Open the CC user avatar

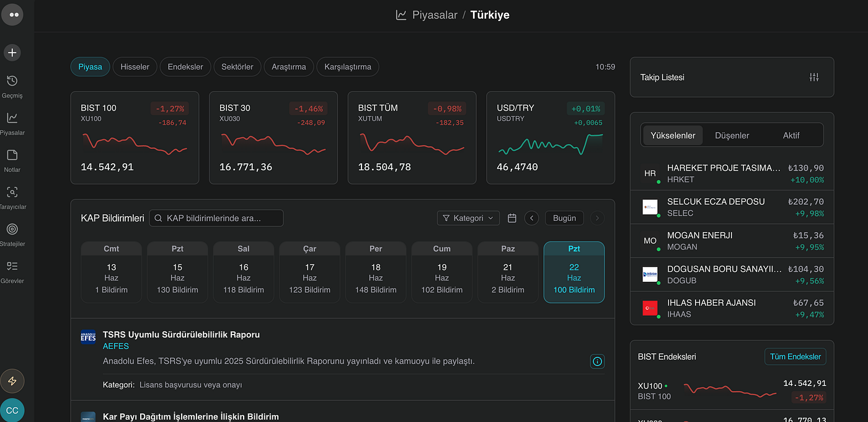pyautogui.click(x=12, y=410)
